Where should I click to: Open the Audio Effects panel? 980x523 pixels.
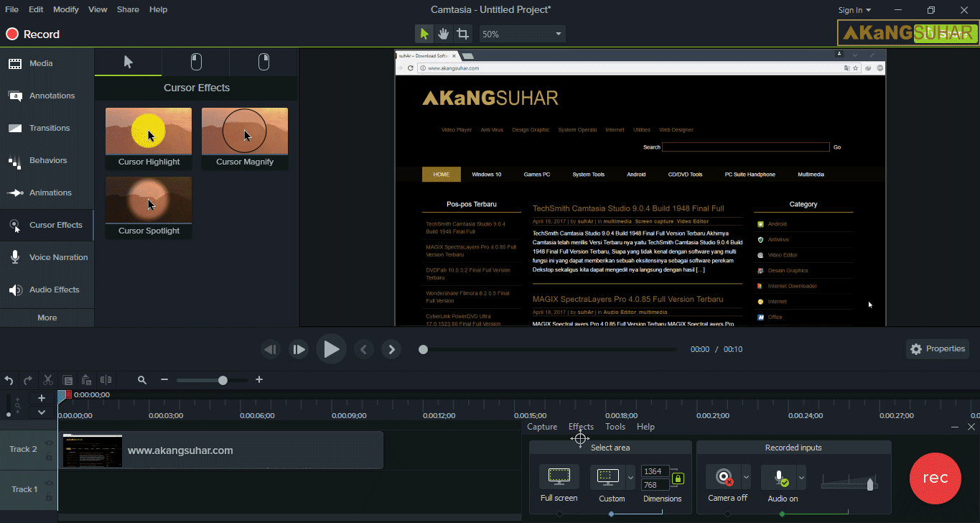[47, 290]
